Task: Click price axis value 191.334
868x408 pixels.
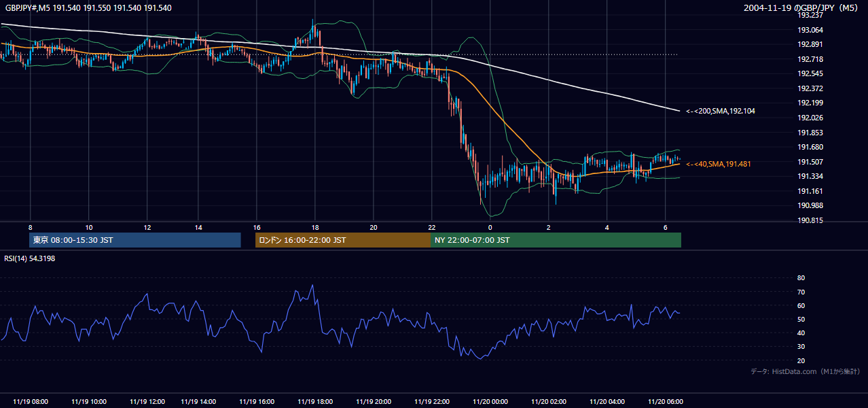Action: [810, 176]
